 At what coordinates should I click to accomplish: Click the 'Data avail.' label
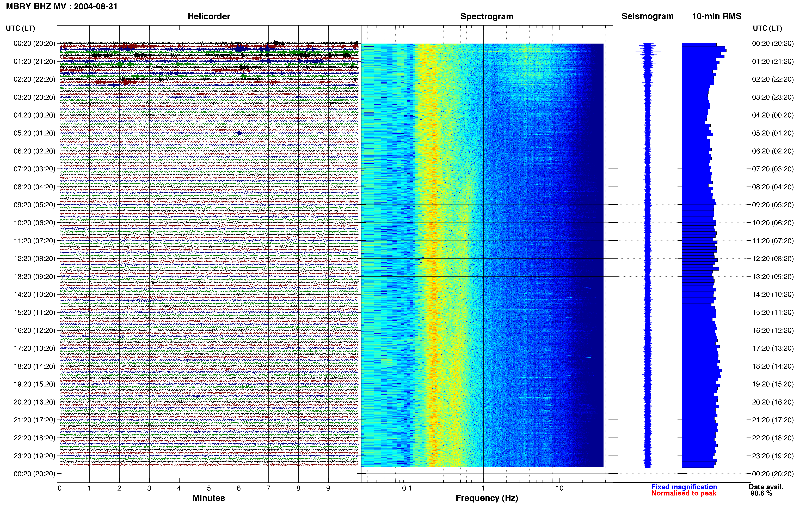pyautogui.click(x=766, y=487)
